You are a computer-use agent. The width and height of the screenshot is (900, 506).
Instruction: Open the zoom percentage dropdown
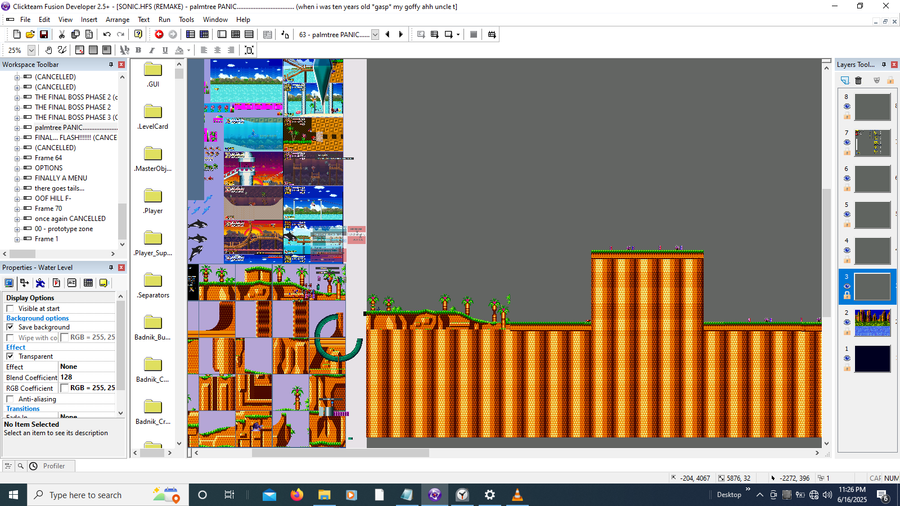pyautogui.click(x=32, y=50)
